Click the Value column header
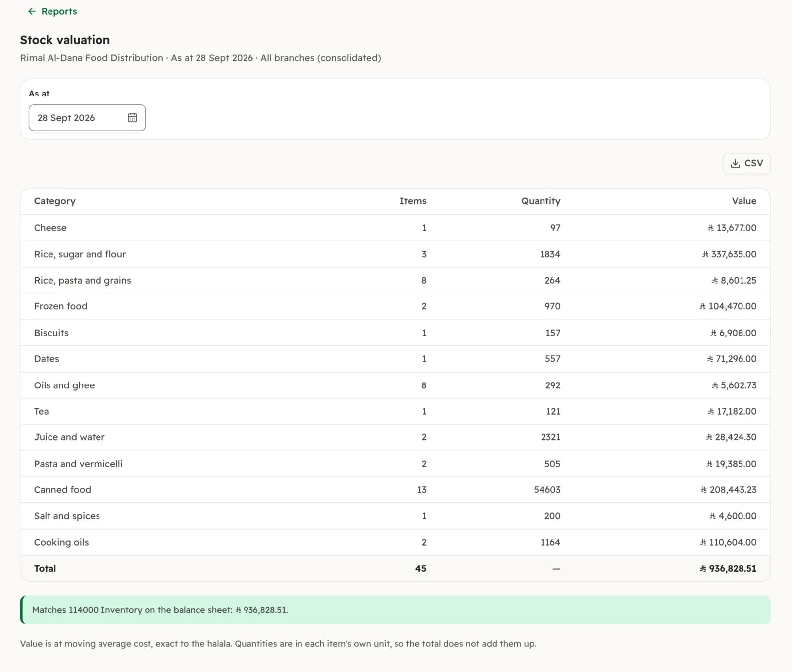This screenshot has height=672, width=792. pos(744,201)
